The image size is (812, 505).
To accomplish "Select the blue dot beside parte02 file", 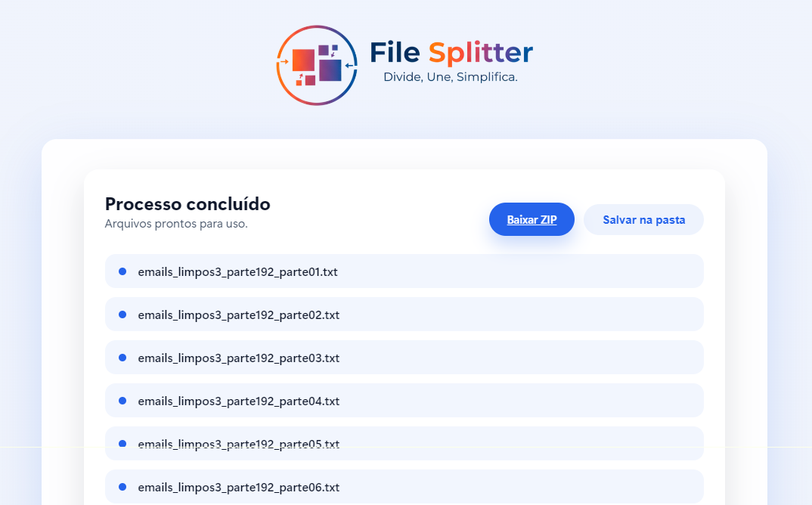I will (x=121, y=314).
